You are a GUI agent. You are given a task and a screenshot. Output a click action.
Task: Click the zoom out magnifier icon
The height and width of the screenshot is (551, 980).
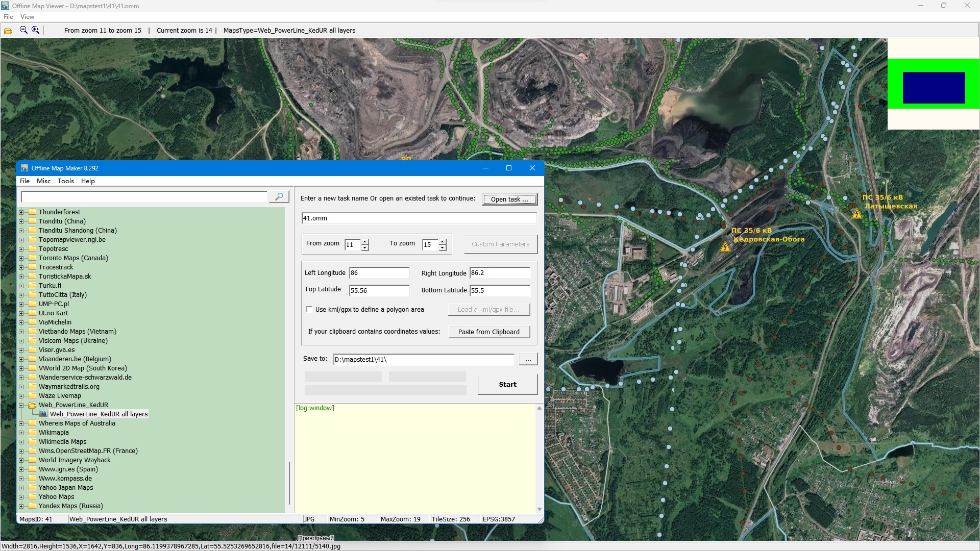coord(23,30)
